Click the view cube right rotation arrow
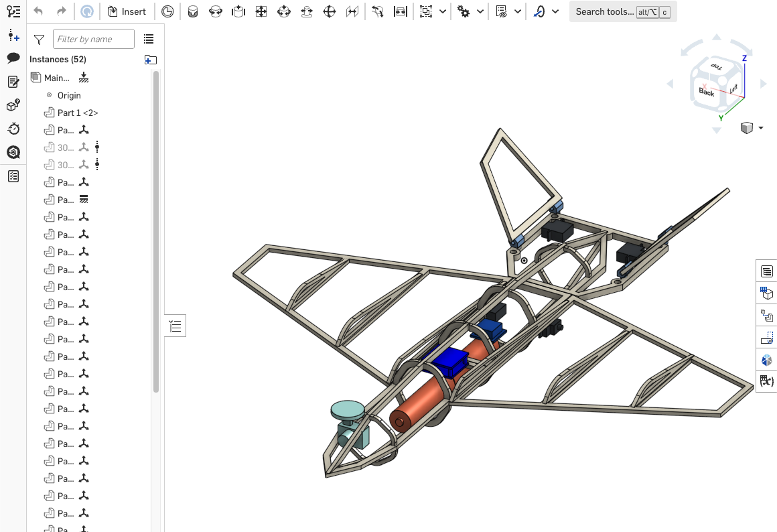The height and width of the screenshot is (532, 777). tap(764, 84)
